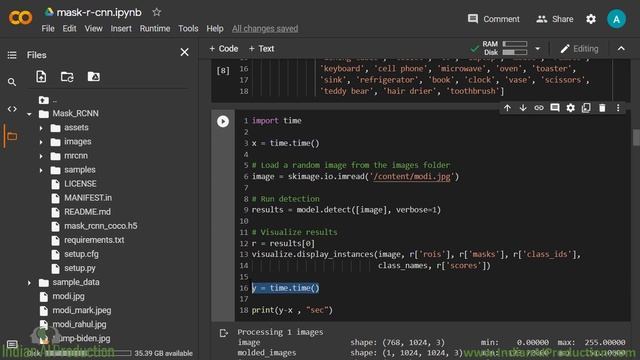Viewport: 640px width, 360px height.
Task: Clear cell output icon
Action: (224, 333)
